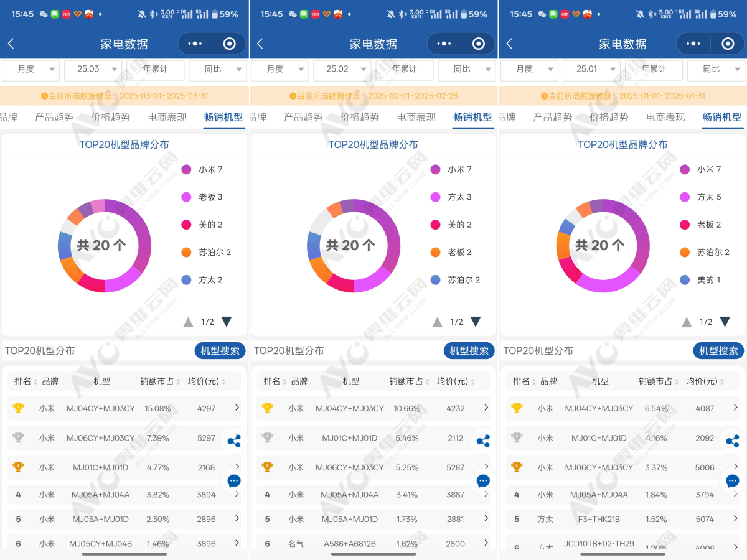Expand the 25.02 period dropdown

point(342,69)
